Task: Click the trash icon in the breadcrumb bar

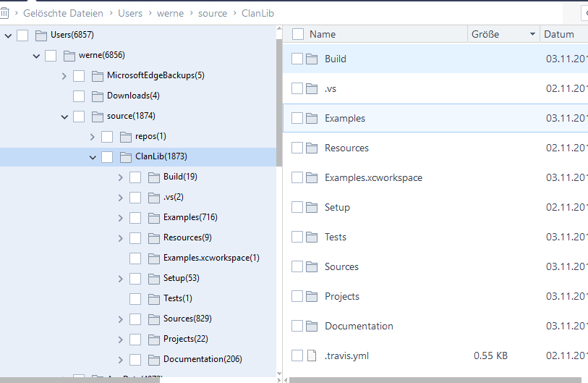Action: pyautogui.click(x=4, y=13)
